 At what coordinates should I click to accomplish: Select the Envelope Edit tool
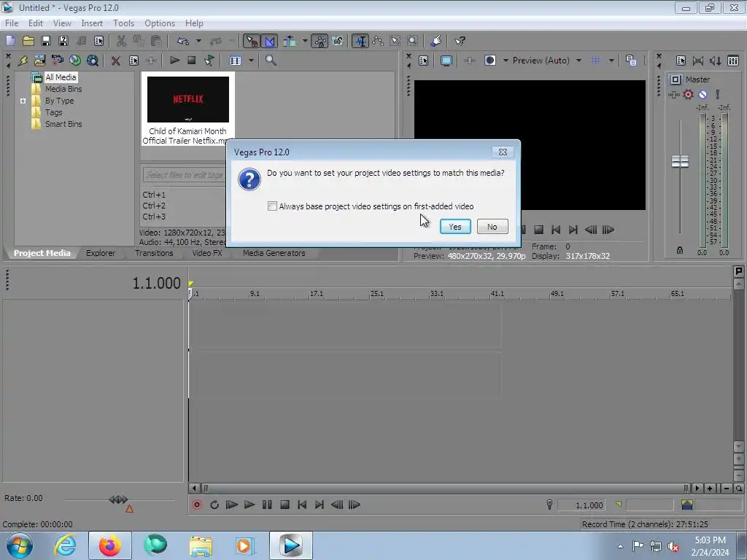point(378,41)
